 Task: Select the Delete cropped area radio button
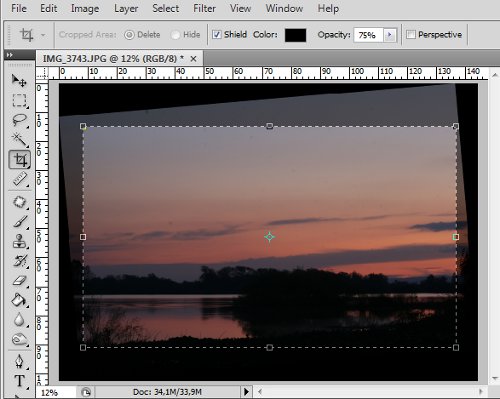pyautogui.click(x=129, y=35)
